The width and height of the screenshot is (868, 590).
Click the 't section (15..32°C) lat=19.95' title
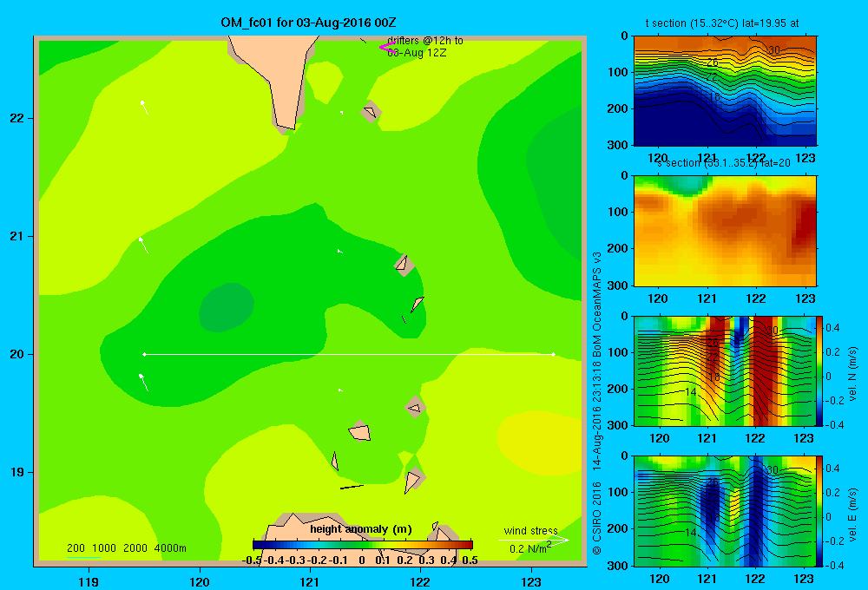click(x=722, y=23)
